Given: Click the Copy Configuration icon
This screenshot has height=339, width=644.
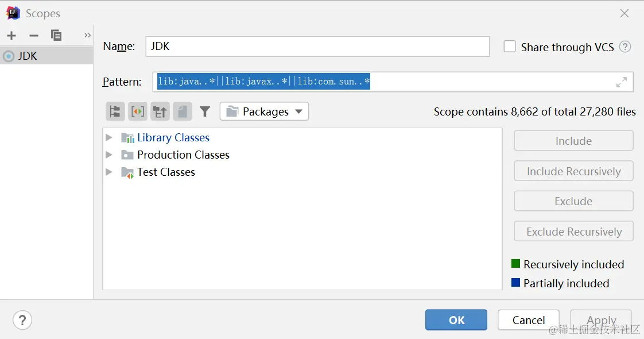Looking at the screenshot, I should coord(56,36).
